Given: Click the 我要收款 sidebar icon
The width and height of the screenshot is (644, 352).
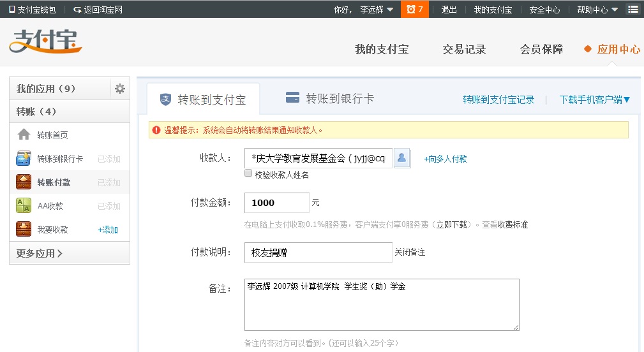Looking at the screenshot, I should click(x=24, y=230).
